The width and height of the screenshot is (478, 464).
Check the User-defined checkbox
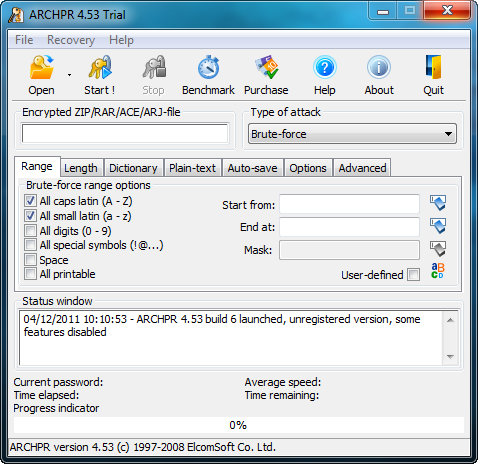[414, 275]
